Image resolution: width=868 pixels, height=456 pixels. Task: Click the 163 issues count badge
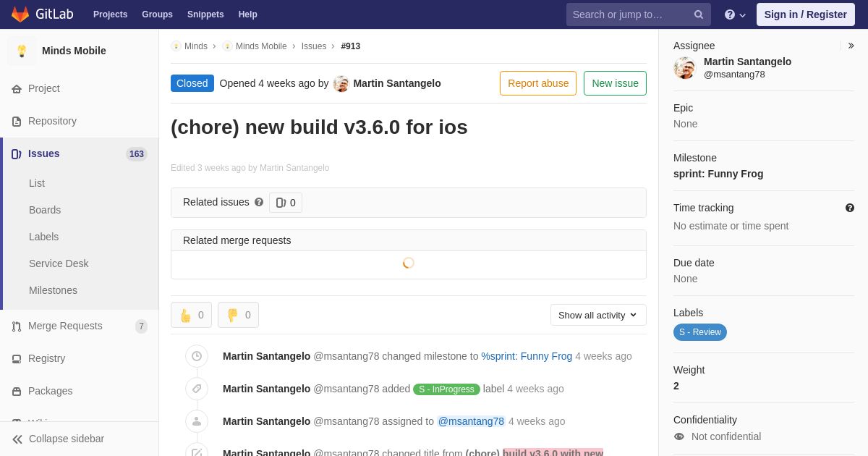137,154
